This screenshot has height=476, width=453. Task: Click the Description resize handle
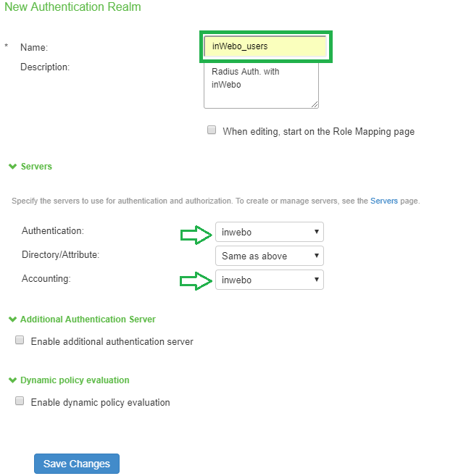click(315, 104)
